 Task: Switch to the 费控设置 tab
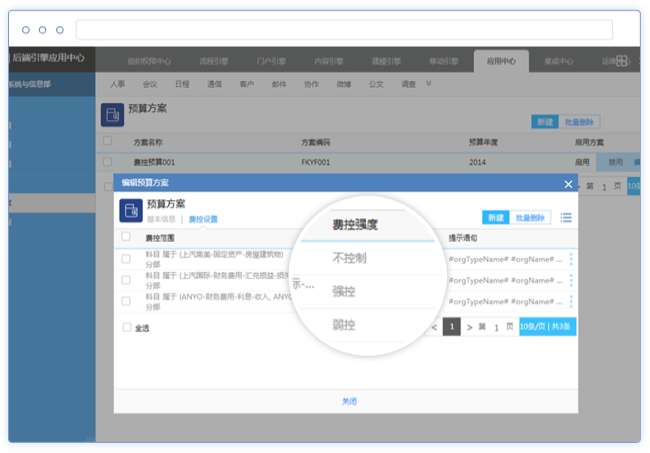pyautogui.click(x=203, y=219)
